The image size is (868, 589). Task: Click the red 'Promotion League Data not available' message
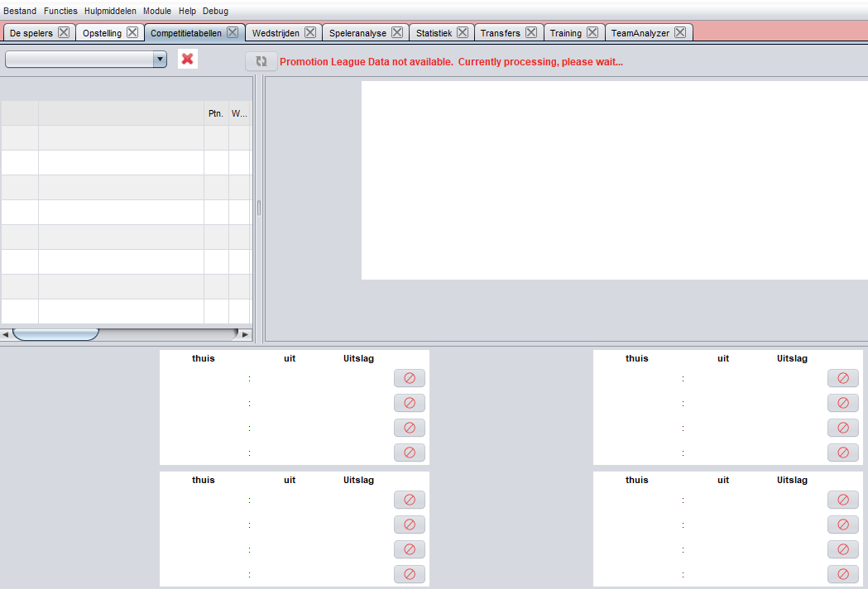[x=451, y=62]
